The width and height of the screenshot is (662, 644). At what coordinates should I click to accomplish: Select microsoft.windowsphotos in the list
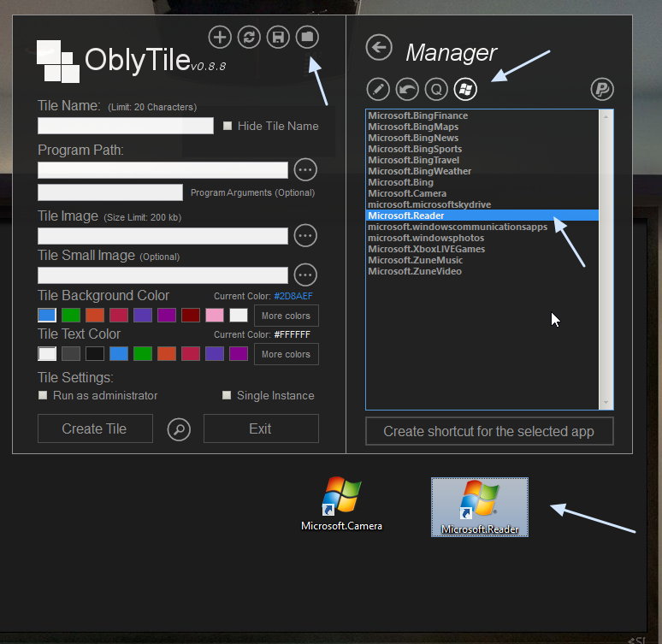[482, 238]
